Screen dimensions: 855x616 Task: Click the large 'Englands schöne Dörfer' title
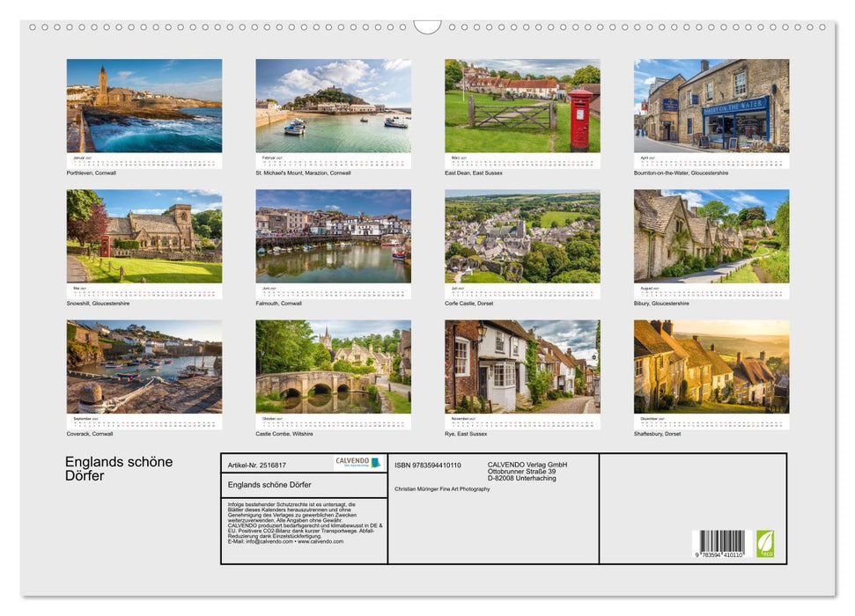pyautogui.click(x=119, y=468)
